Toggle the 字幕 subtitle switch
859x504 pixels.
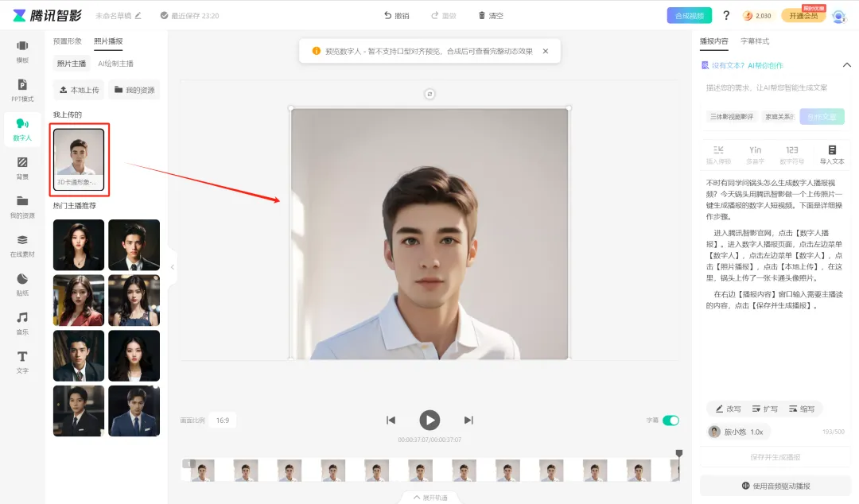[670, 421]
